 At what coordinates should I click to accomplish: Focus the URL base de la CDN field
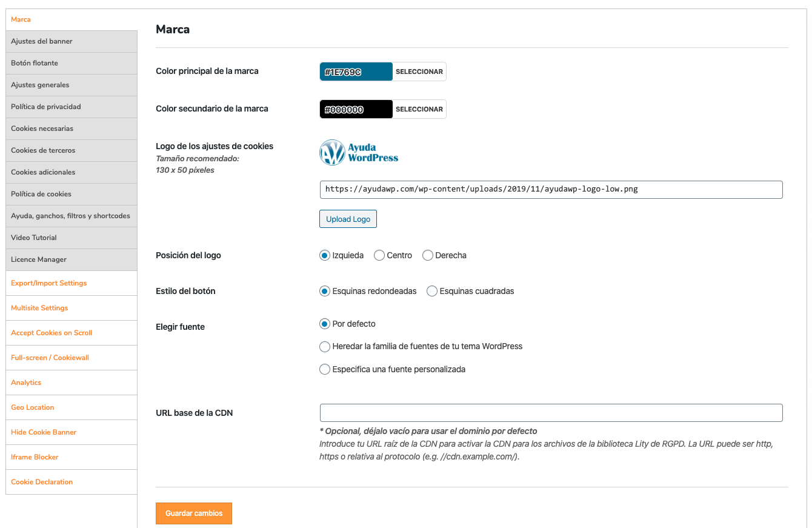[x=551, y=413]
